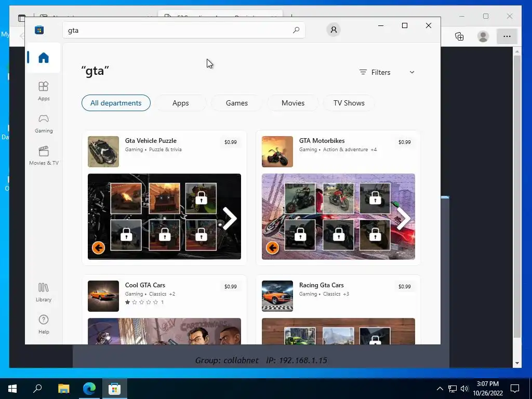The width and height of the screenshot is (532, 399).
Task: Open File Explorer from taskbar
Action: 63,388
